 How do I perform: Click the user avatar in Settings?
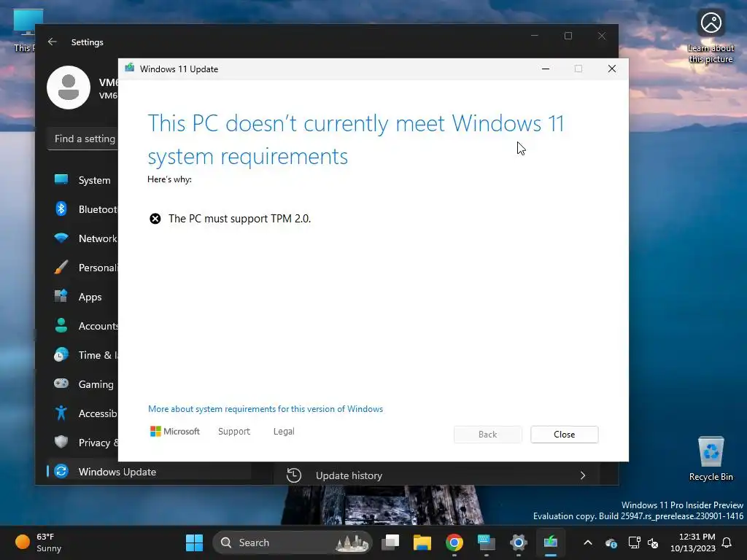[69, 87]
